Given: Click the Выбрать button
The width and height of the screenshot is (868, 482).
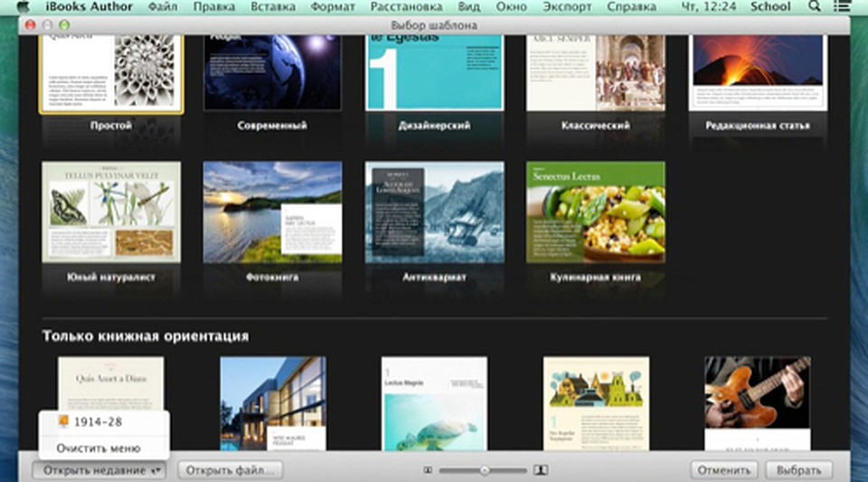Looking at the screenshot, I should 798,470.
